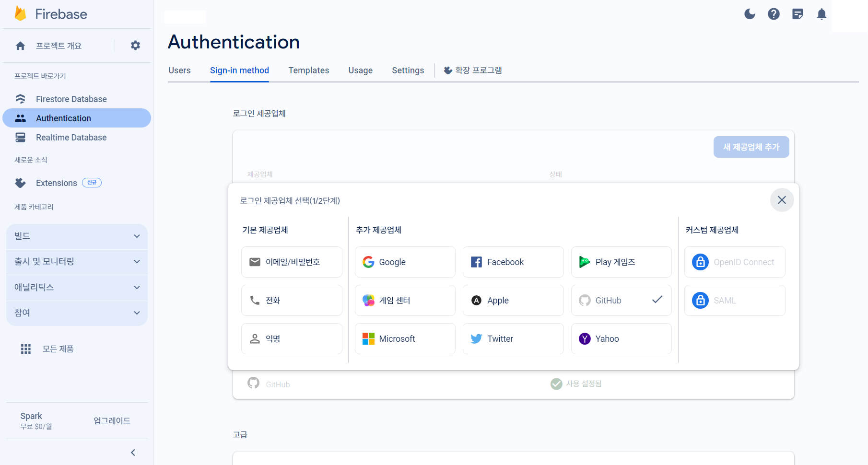Open the help question mark icon
Screen dimensions: 868x465
pos(774,14)
